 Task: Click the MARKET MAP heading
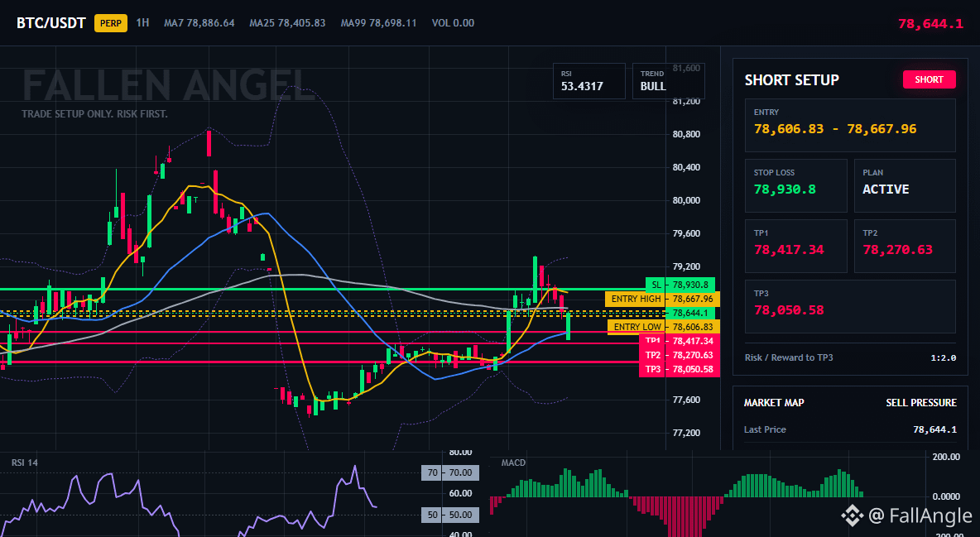(774, 403)
